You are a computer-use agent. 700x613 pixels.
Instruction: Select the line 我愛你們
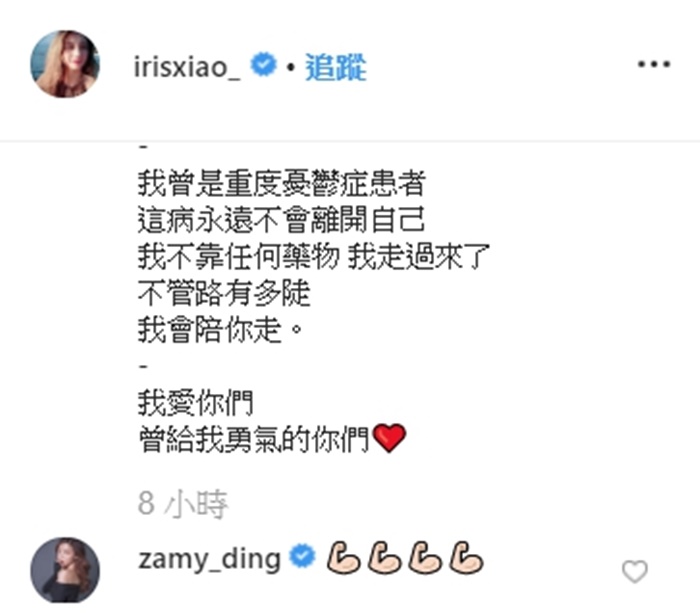pos(196,402)
